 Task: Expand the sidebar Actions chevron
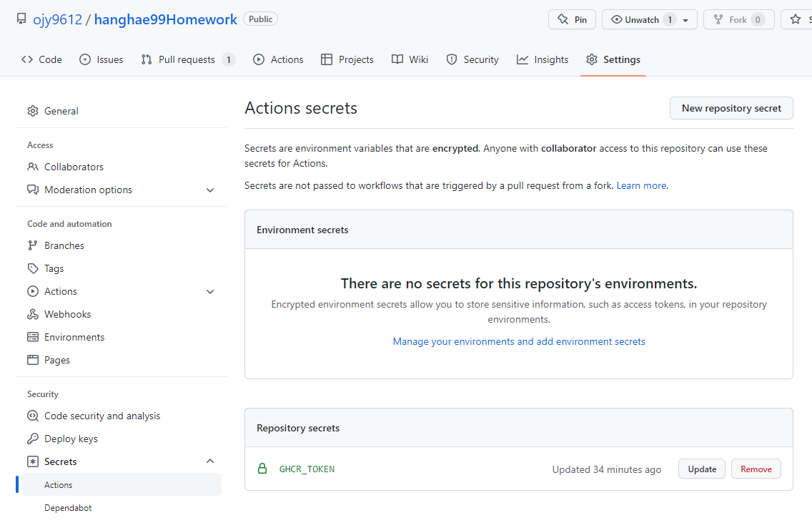(x=210, y=292)
